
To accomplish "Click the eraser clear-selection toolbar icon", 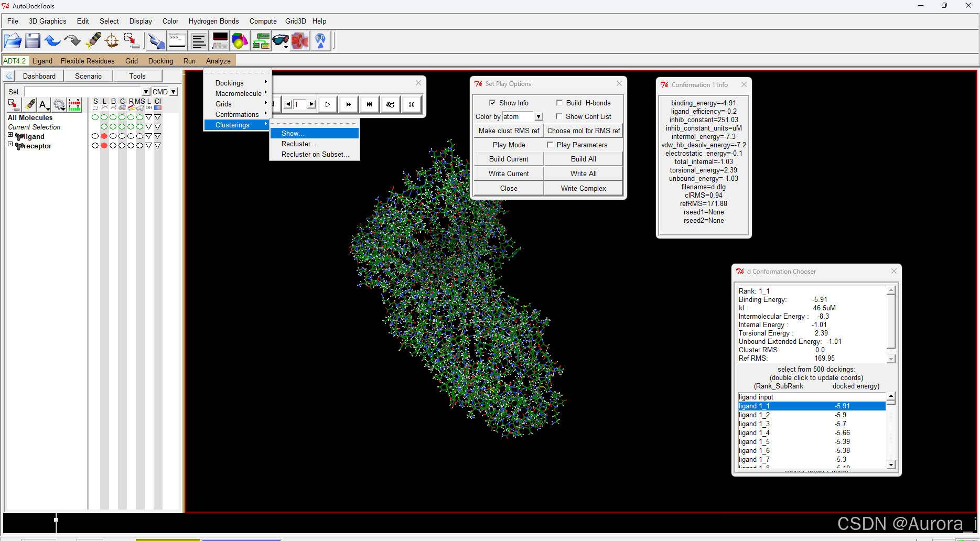I will (x=93, y=40).
